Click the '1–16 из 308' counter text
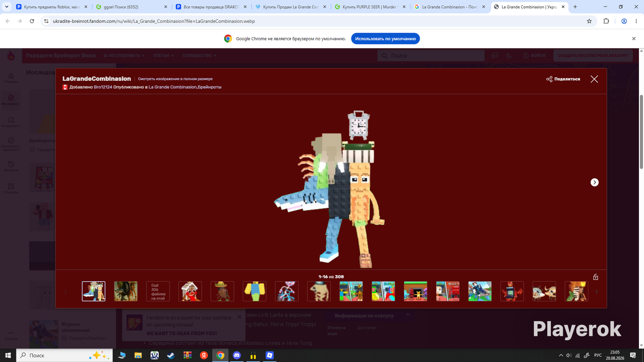This screenshot has width=644, height=362. coord(331,277)
